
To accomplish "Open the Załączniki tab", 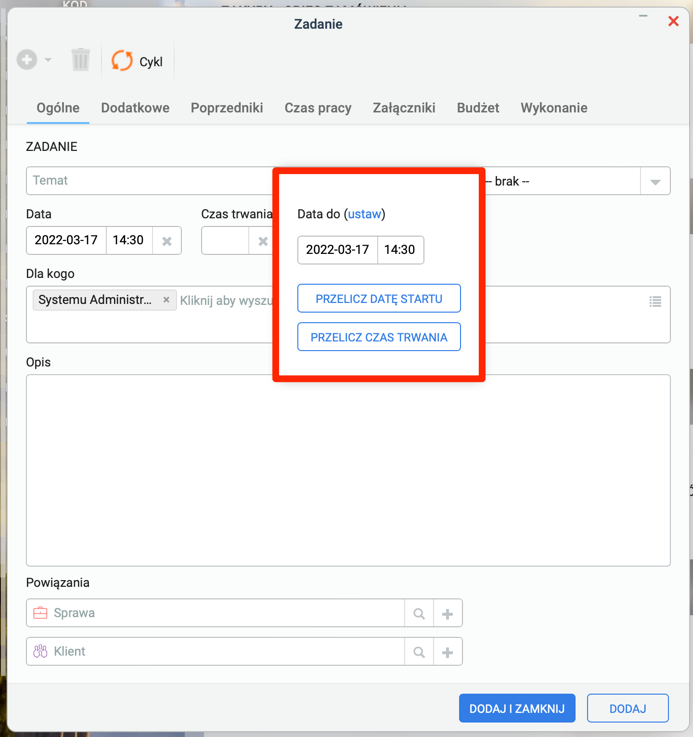I will click(404, 108).
